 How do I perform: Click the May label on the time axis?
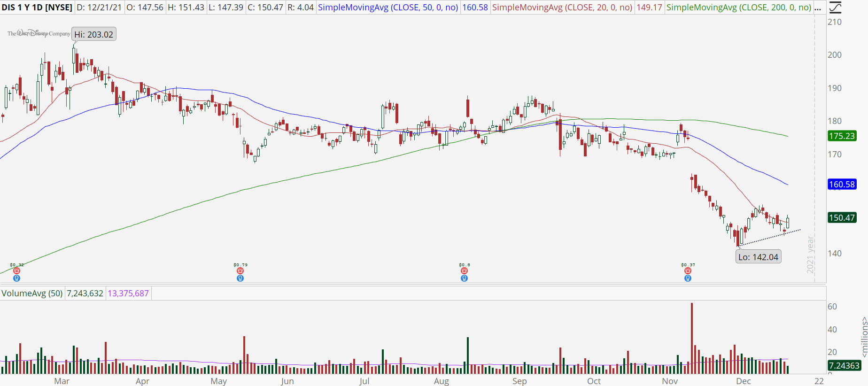(218, 381)
